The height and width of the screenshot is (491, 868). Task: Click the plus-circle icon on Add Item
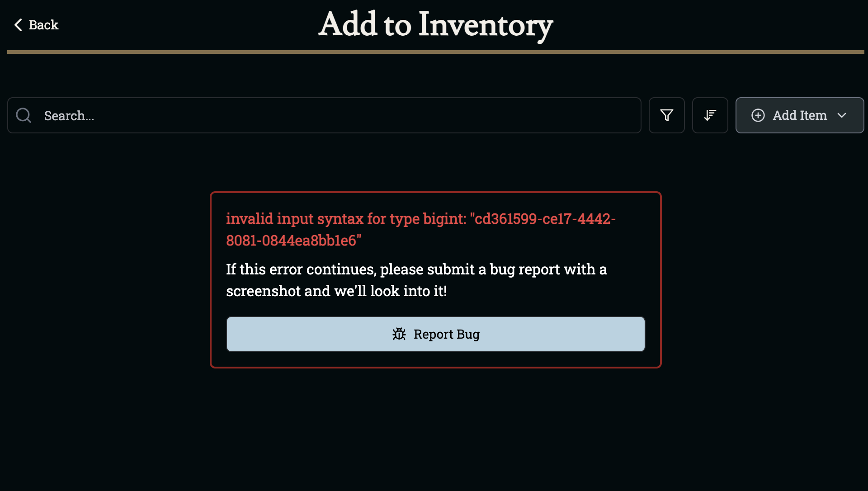click(758, 115)
